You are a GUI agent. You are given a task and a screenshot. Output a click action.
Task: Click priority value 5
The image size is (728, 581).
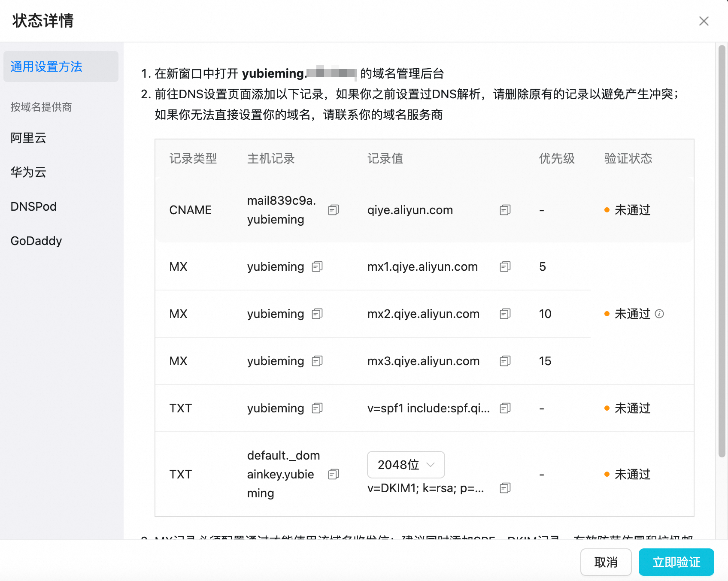[x=543, y=266]
